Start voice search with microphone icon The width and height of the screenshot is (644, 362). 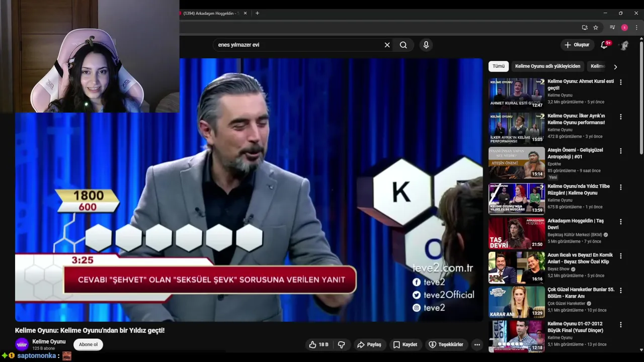click(x=426, y=45)
